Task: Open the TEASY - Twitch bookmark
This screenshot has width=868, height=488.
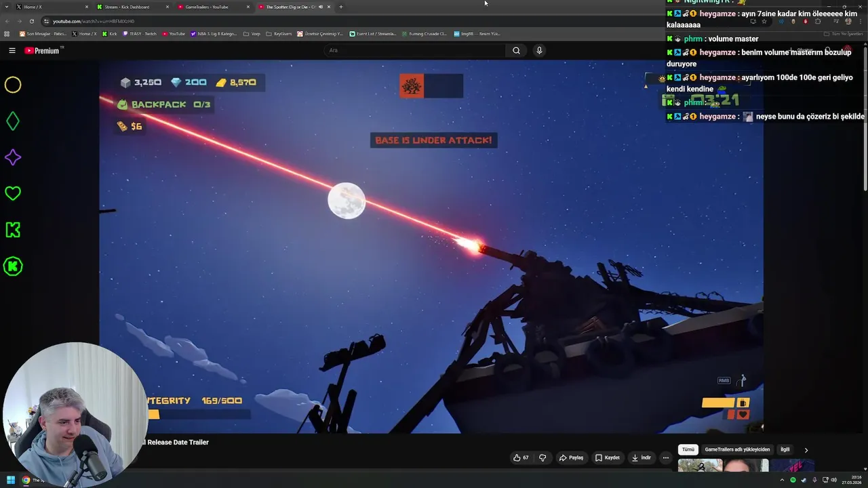Action: pyautogui.click(x=140, y=33)
